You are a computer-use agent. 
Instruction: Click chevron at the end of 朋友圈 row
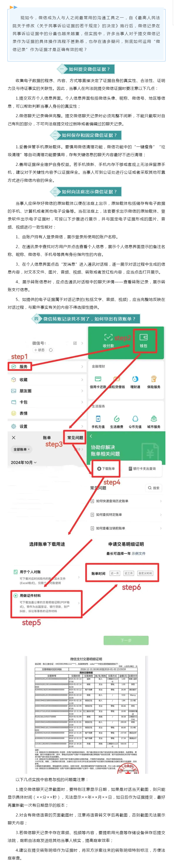82,391
